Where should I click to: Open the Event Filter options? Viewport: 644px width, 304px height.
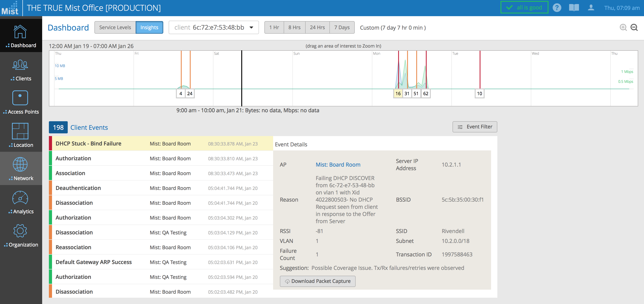click(x=474, y=127)
